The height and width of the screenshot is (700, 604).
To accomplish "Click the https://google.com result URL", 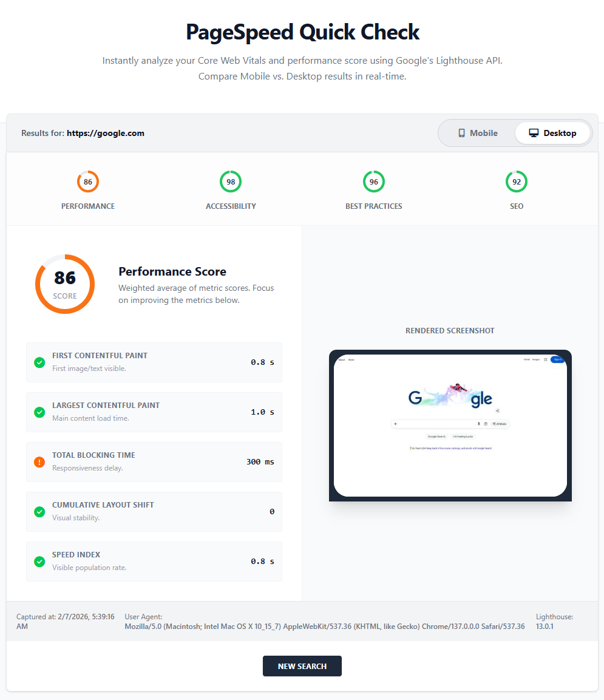I will pos(106,133).
